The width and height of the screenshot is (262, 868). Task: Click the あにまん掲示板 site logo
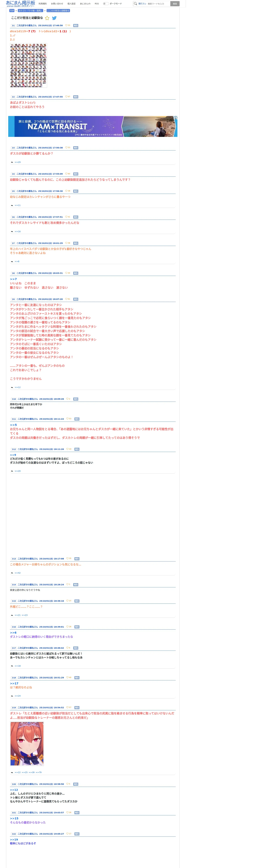pyautogui.click(x=21, y=4)
